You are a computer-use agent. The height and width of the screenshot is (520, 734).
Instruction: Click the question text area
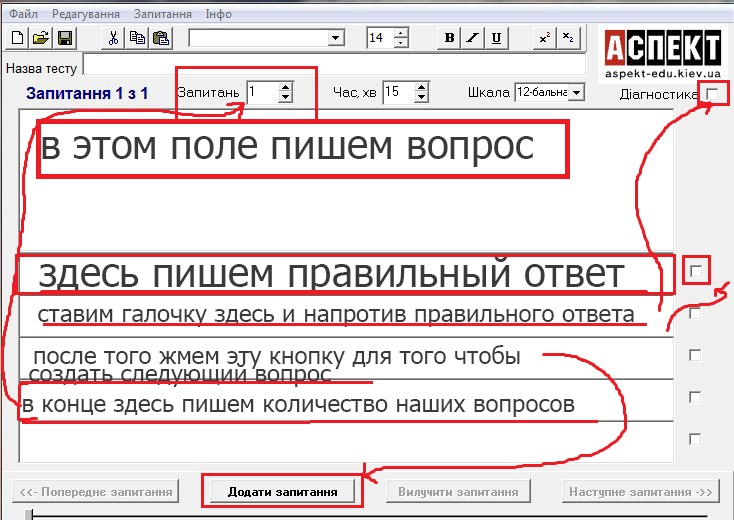click(346, 180)
